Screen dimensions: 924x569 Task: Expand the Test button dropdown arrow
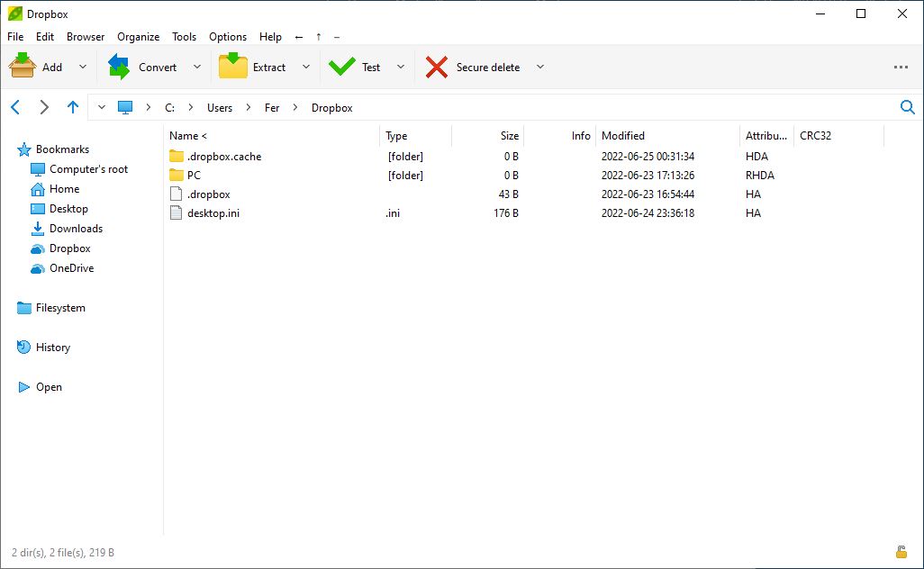tap(401, 67)
